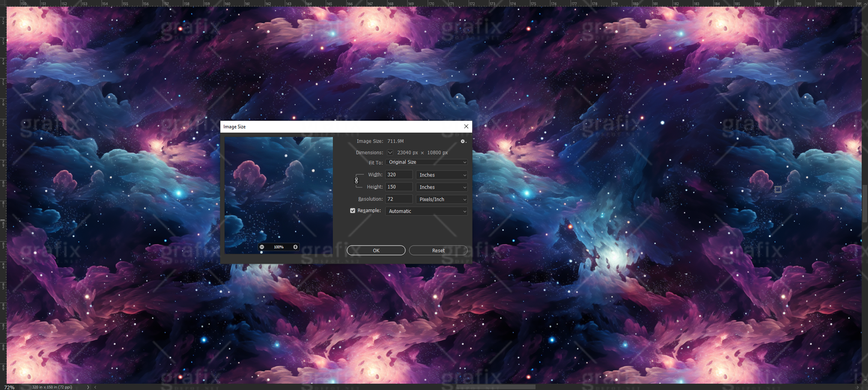The image size is (868, 390).
Task: Open the width units Inches dropdown
Action: point(442,174)
